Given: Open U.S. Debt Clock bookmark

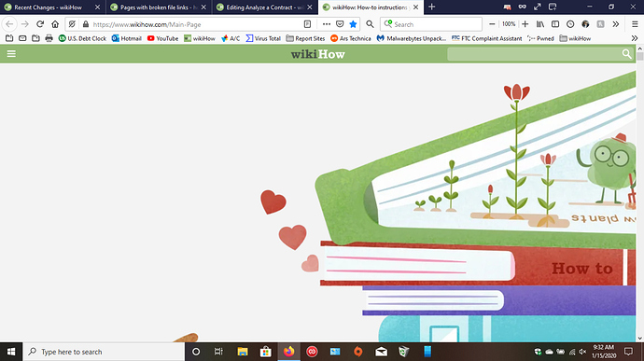Looking at the screenshot, I should [x=82, y=38].
